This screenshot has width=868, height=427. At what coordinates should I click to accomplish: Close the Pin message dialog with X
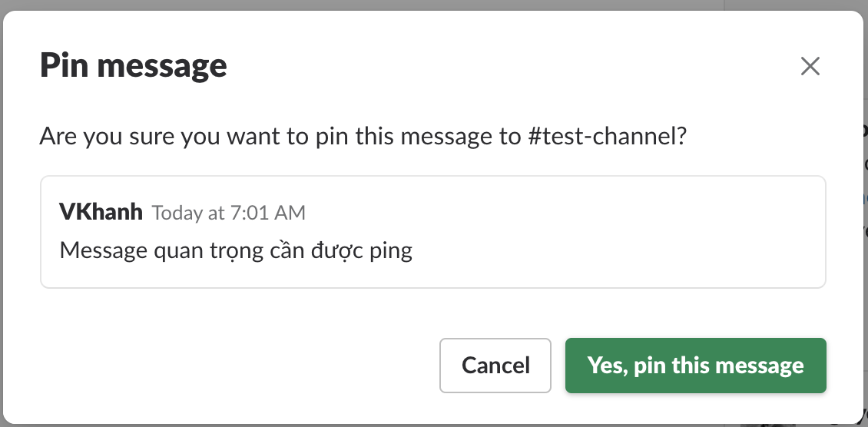[810, 66]
